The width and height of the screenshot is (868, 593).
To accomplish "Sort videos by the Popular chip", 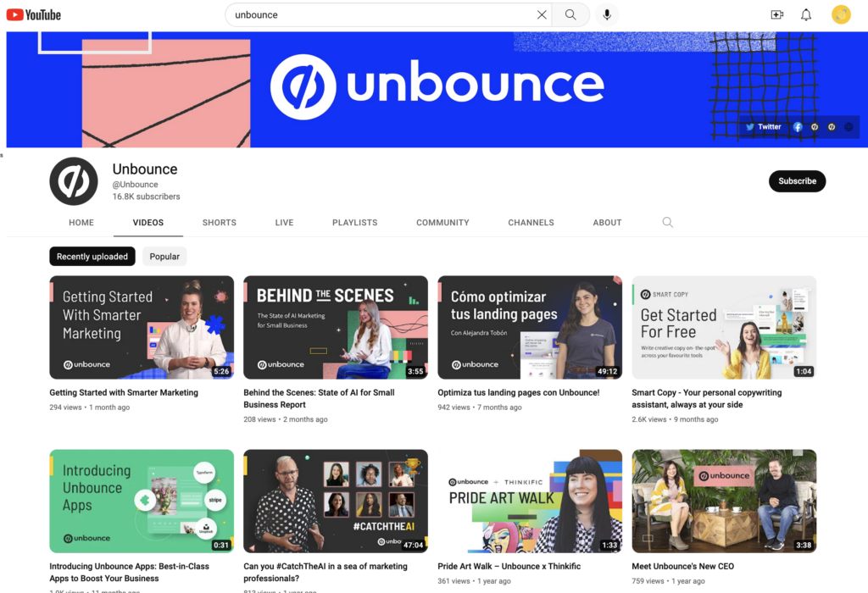I will point(164,256).
